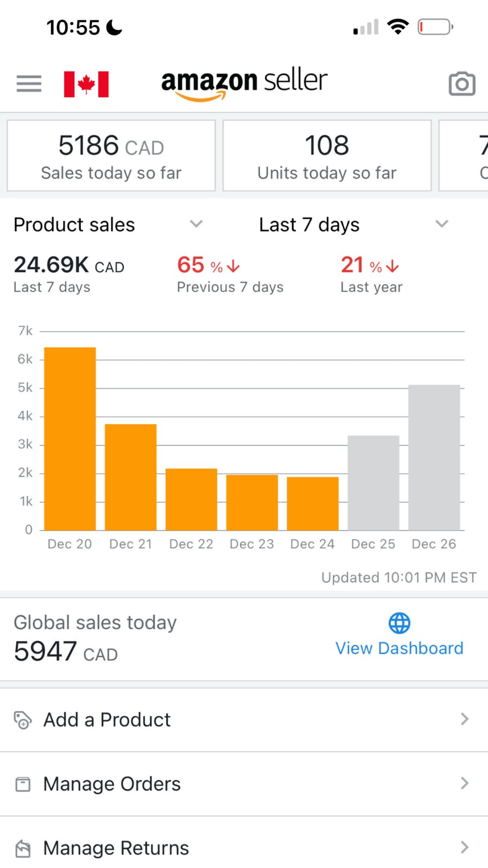The width and height of the screenshot is (488, 868).
Task: Open the Last 7 days range dropdown
Action: click(x=441, y=224)
